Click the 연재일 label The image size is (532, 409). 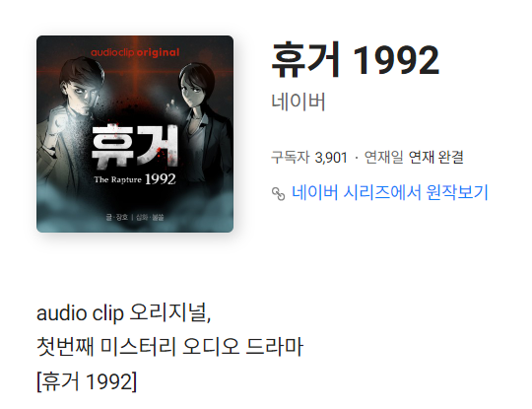[384, 157]
